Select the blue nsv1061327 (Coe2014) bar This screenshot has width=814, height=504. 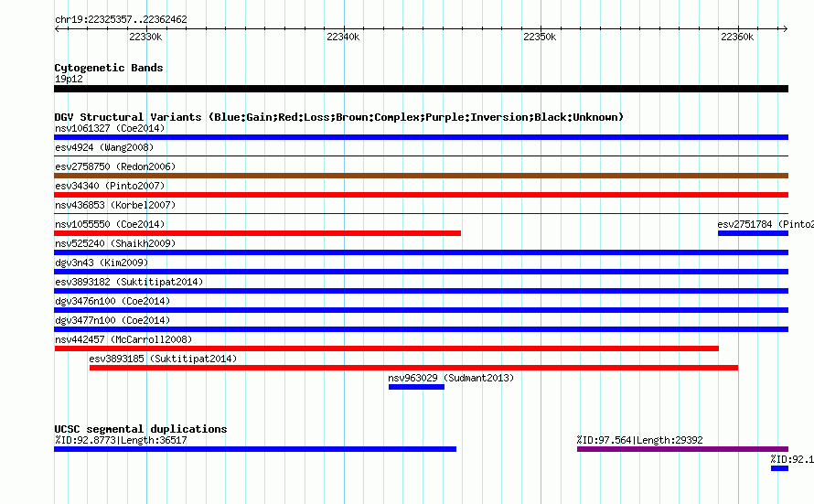421,137
